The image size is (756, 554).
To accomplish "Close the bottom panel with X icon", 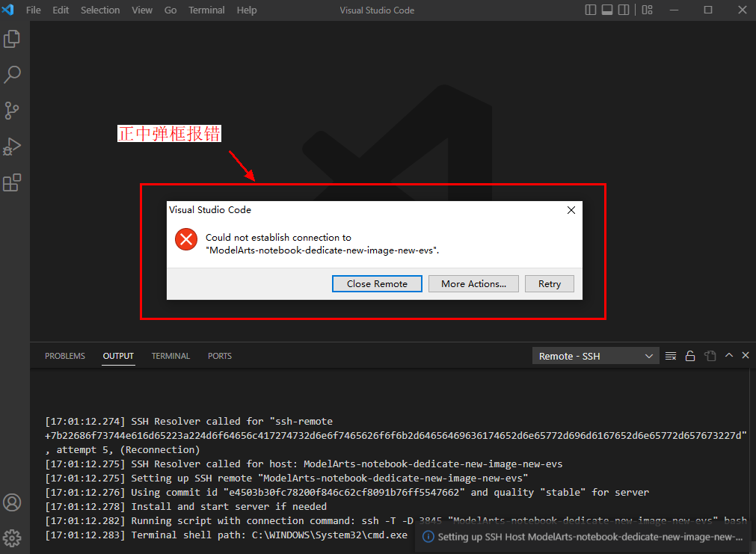I will [746, 355].
